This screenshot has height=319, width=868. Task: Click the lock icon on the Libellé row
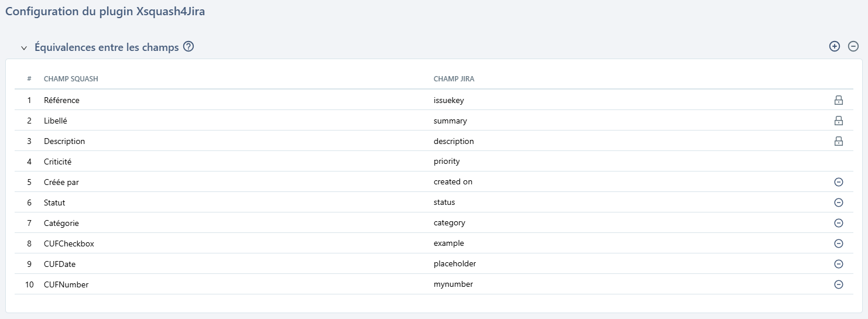point(838,121)
